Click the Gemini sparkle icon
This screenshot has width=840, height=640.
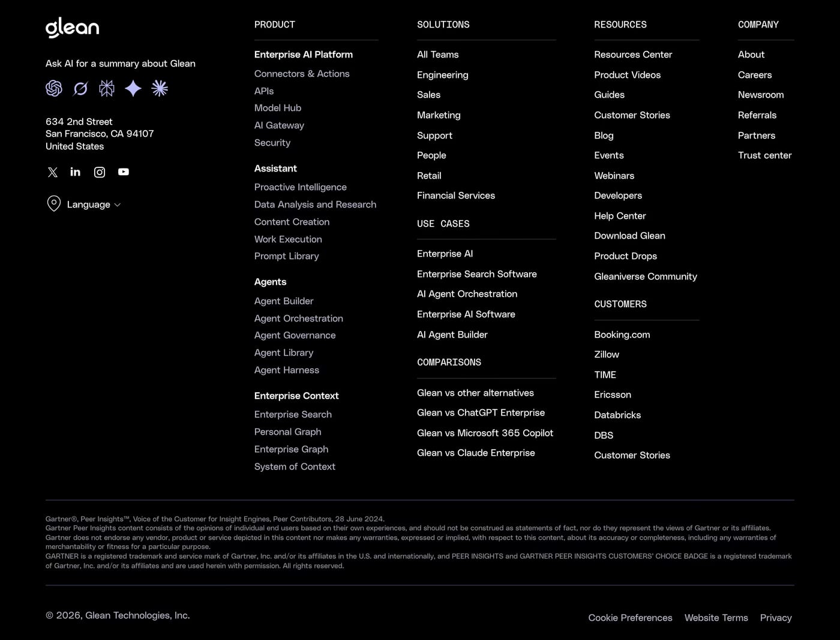(x=133, y=89)
